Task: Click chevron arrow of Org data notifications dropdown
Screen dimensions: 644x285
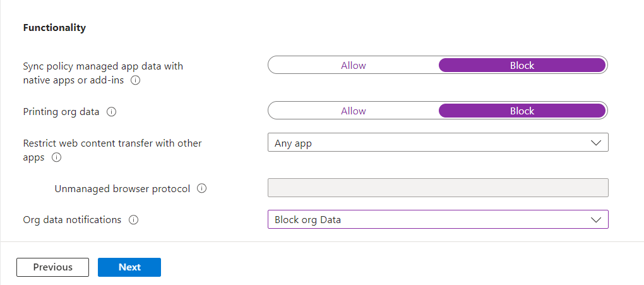Action: click(x=595, y=219)
